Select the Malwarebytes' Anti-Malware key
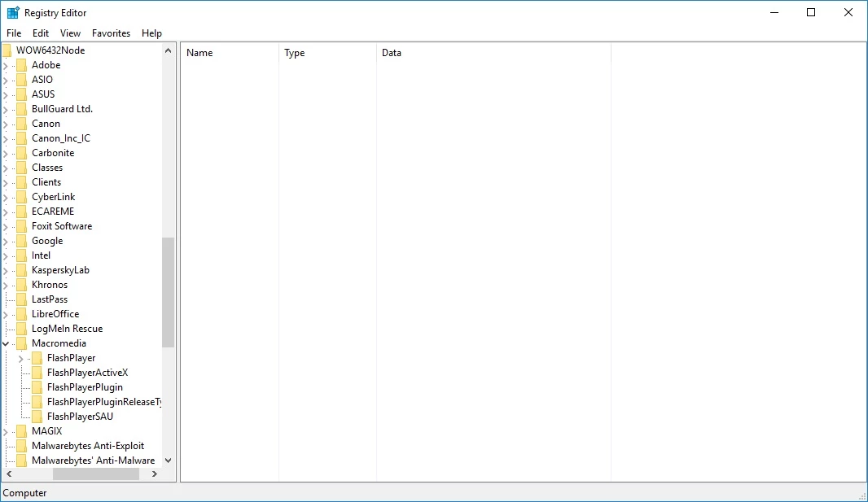Screen dimensions: 868x502 coord(93,461)
